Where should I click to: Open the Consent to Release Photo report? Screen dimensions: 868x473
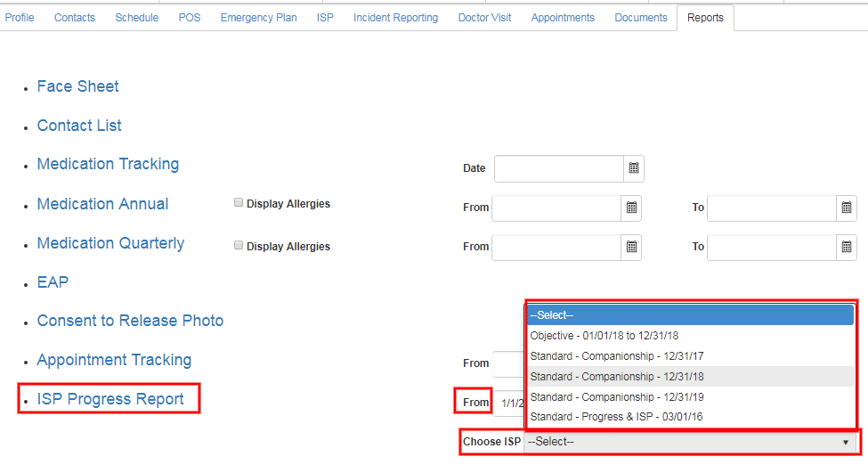pos(130,321)
